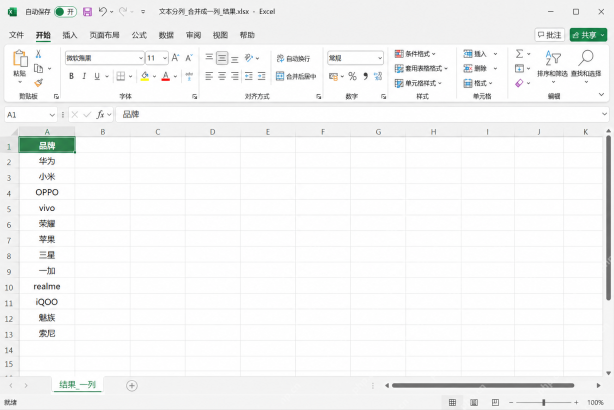
Task: Increase indent of cell
Action: tap(262, 76)
